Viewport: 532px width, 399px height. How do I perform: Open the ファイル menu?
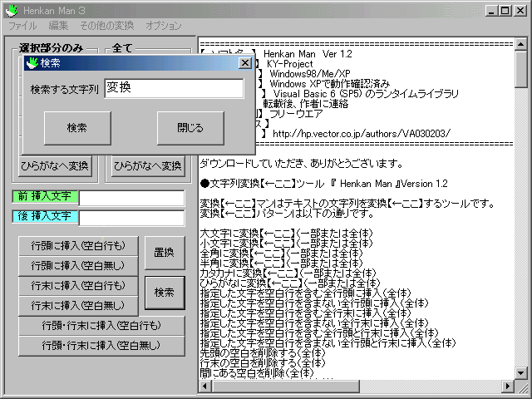pos(22,26)
